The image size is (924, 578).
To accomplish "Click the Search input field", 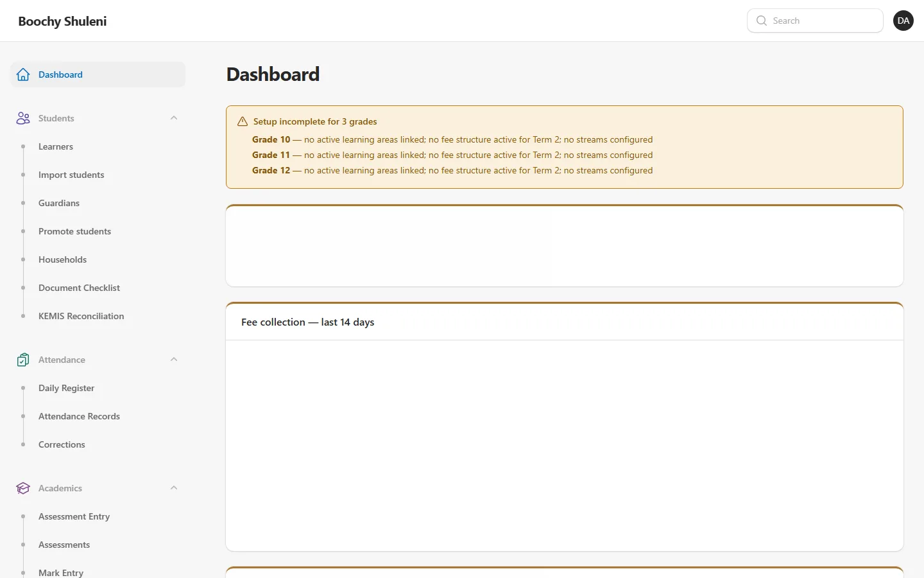I will [x=815, y=21].
